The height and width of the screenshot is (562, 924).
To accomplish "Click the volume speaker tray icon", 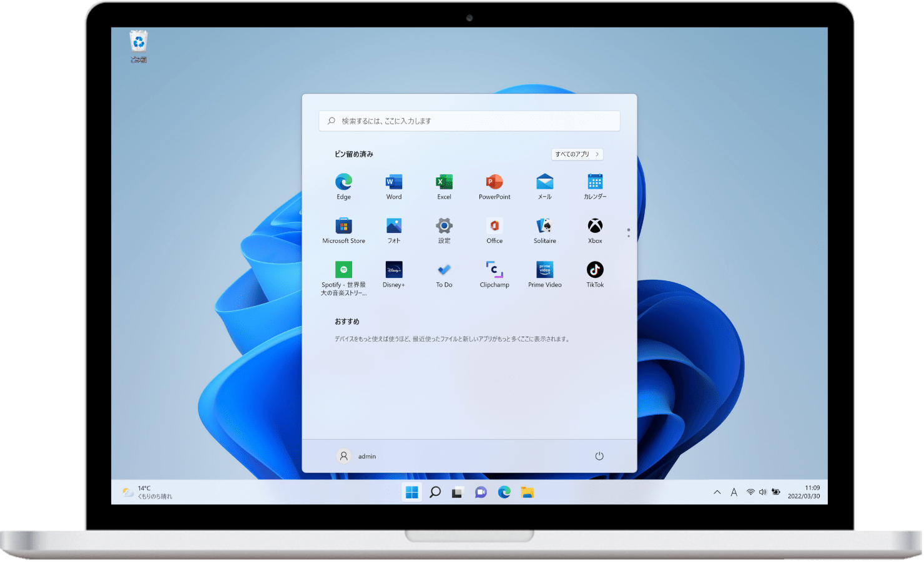I will 763,492.
